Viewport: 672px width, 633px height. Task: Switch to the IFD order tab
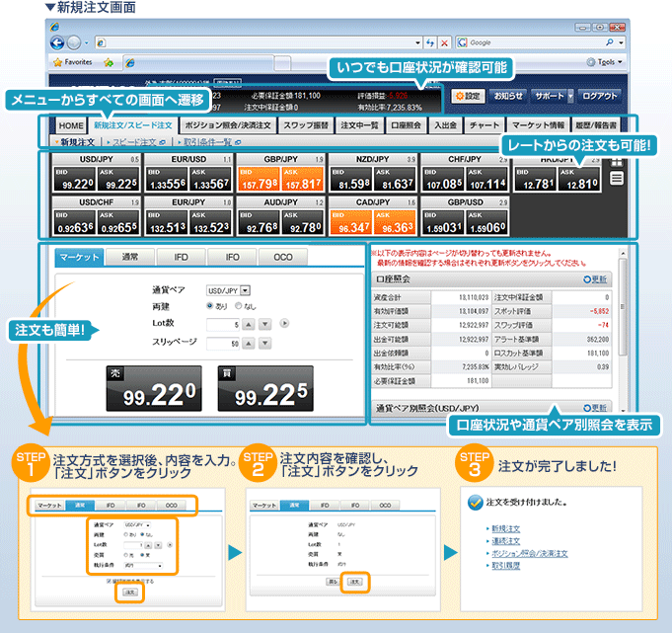tap(180, 257)
